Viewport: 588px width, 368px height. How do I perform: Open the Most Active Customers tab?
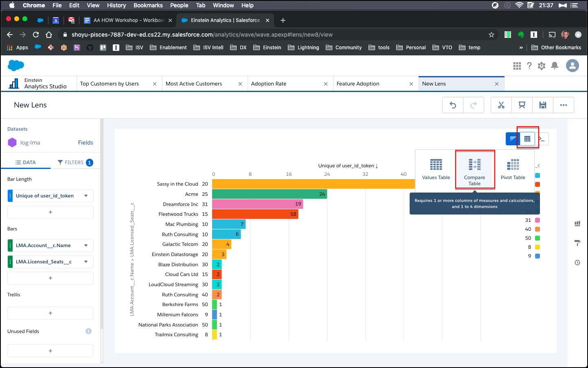(194, 84)
